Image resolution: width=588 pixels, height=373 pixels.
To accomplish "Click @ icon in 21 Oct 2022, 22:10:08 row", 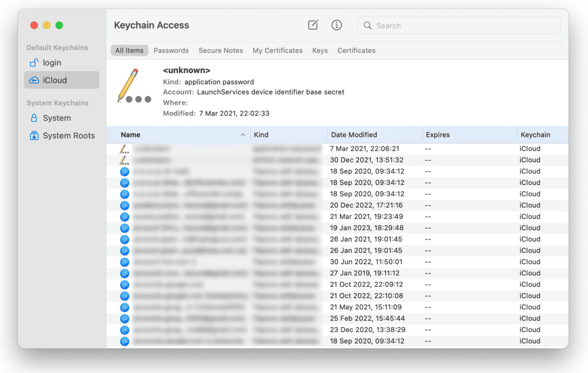I will click(x=125, y=296).
